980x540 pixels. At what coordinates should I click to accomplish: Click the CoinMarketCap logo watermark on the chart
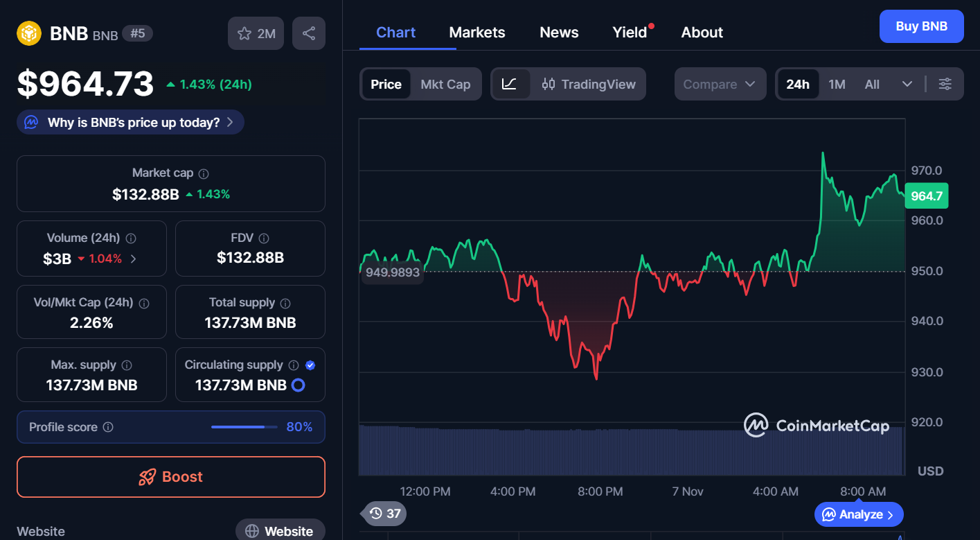[817, 425]
